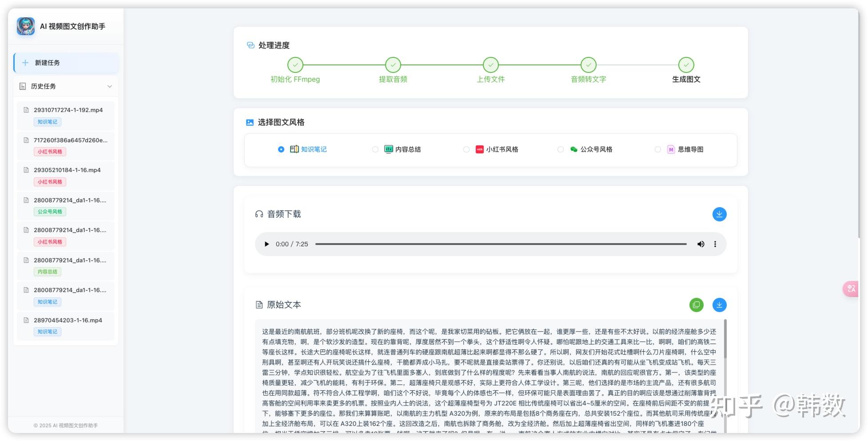Viewport: 868px width, 441px height.
Task: Click the 公众号风格 style option
Action: 561,149
